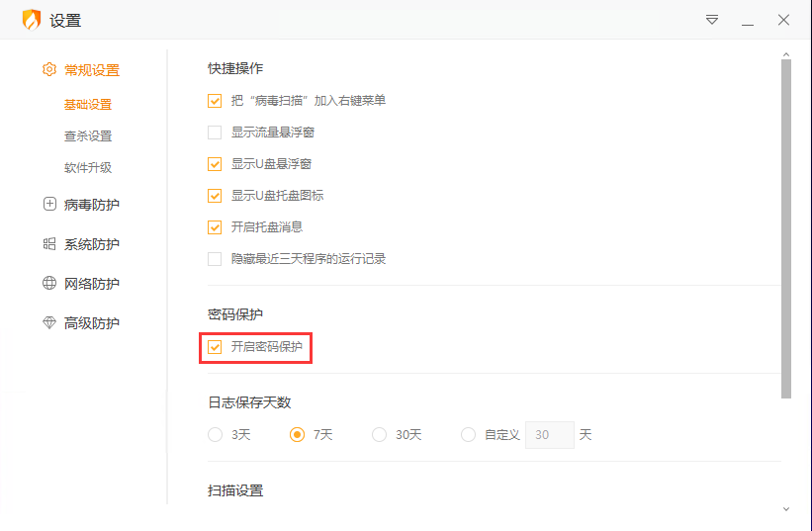Viewport: 812px width, 531px height.
Task: Expand the 高级防护 category
Action: coord(91,323)
